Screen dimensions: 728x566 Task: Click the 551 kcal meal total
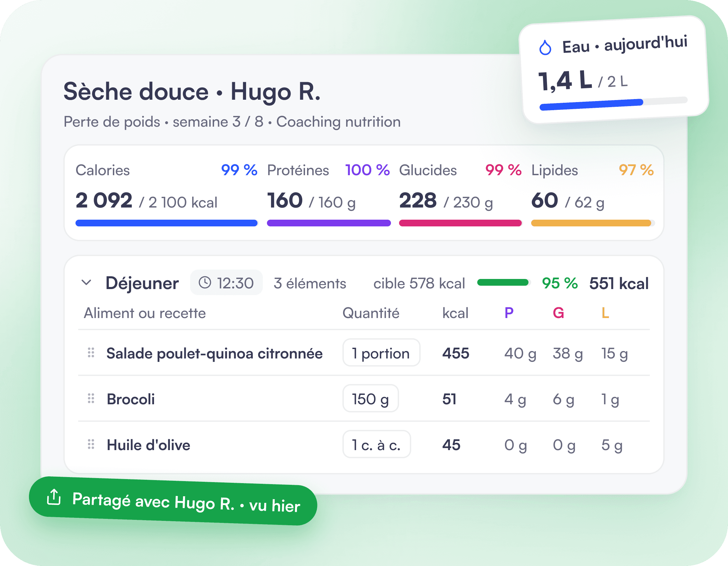619,283
